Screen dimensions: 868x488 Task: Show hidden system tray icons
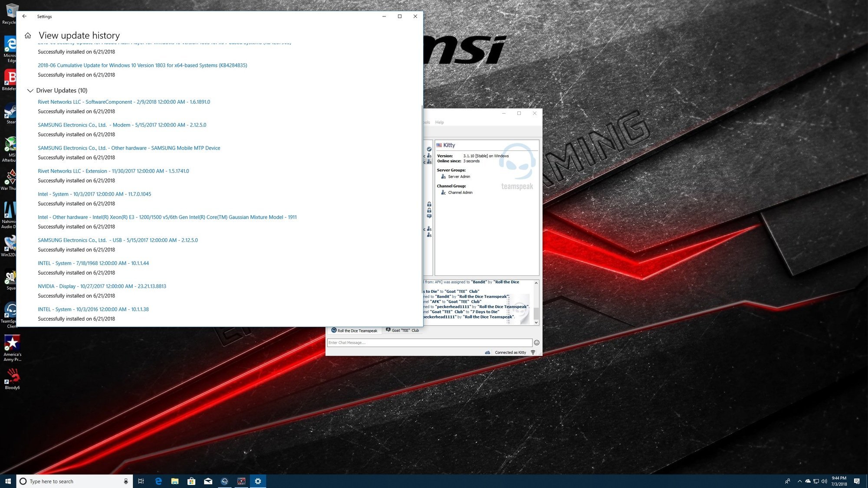(800, 481)
